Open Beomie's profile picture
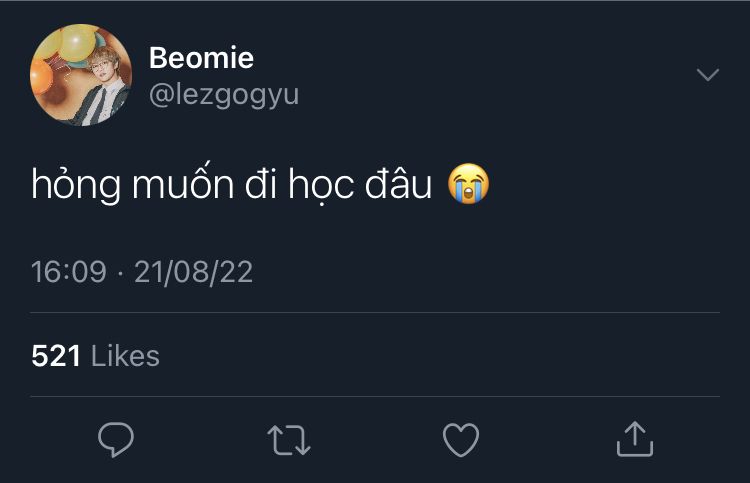The height and width of the screenshot is (483, 750). coord(81,75)
